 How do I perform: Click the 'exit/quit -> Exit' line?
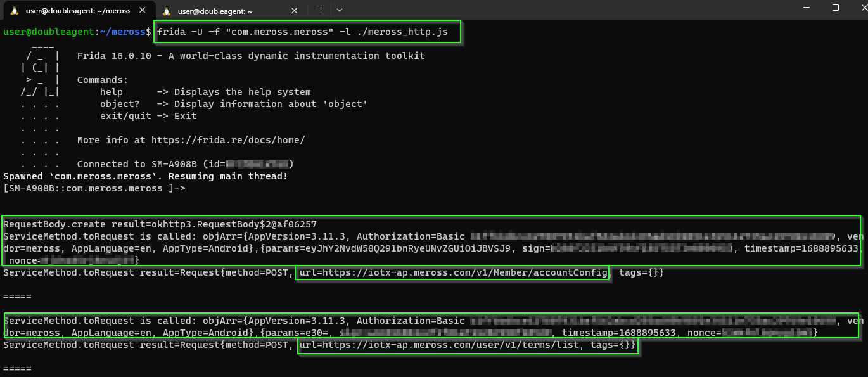click(148, 116)
